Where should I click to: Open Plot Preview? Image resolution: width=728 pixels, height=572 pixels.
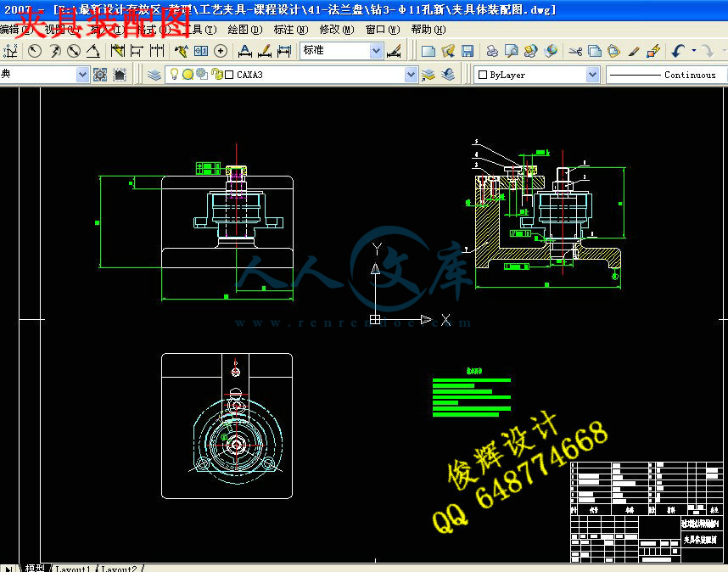coord(511,51)
